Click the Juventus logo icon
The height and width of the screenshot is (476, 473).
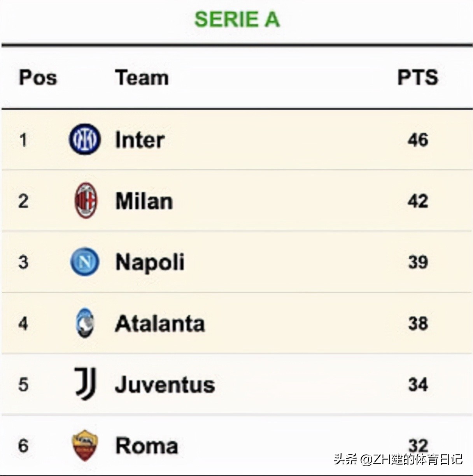coord(85,384)
